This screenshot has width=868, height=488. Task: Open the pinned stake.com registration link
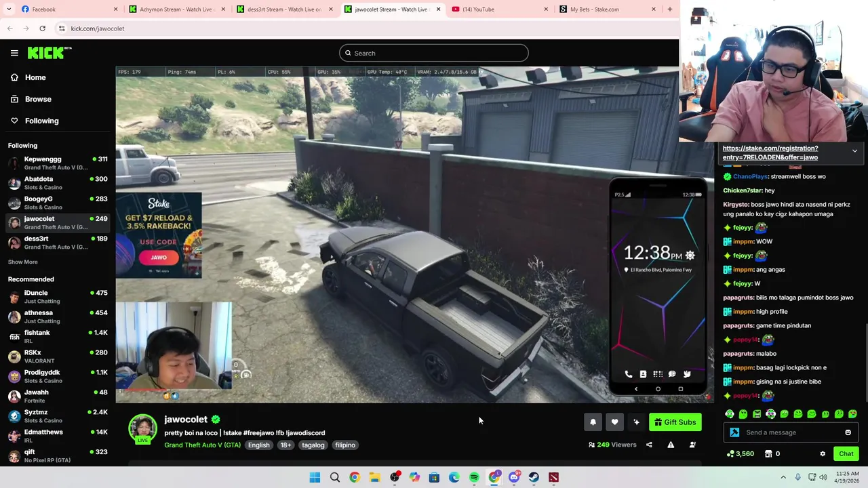tap(770, 152)
